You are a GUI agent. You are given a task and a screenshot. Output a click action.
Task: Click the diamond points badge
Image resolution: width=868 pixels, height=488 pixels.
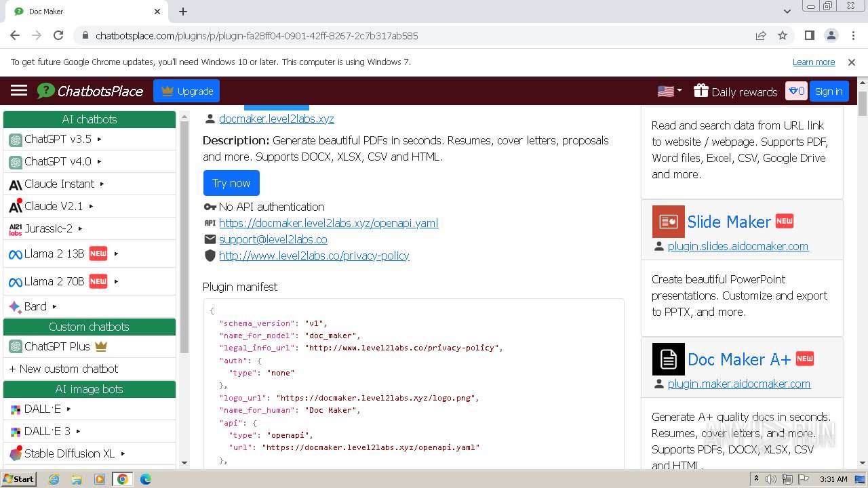pos(796,91)
